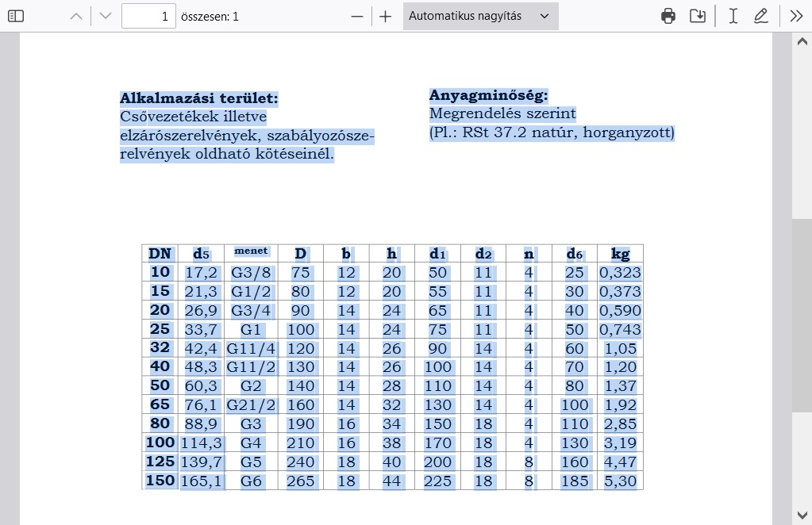The width and height of the screenshot is (812, 525).
Task: Save the PDF with download icon
Action: (x=698, y=16)
